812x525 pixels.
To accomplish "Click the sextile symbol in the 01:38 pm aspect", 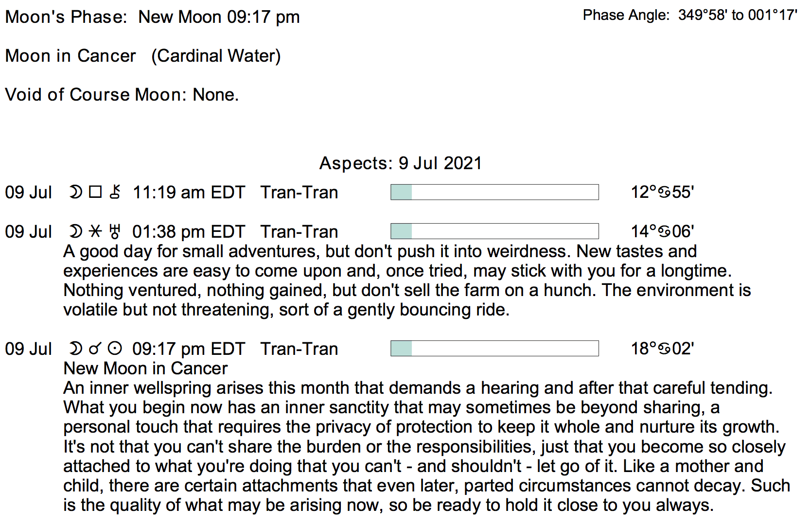I will click(95, 231).
